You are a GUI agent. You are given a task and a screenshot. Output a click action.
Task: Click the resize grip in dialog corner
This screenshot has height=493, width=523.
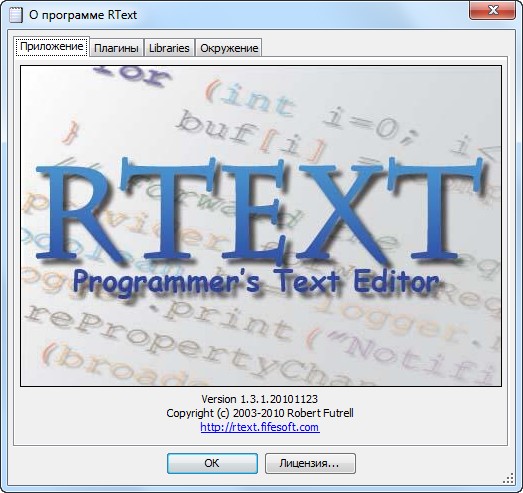(x=508, y=479)
